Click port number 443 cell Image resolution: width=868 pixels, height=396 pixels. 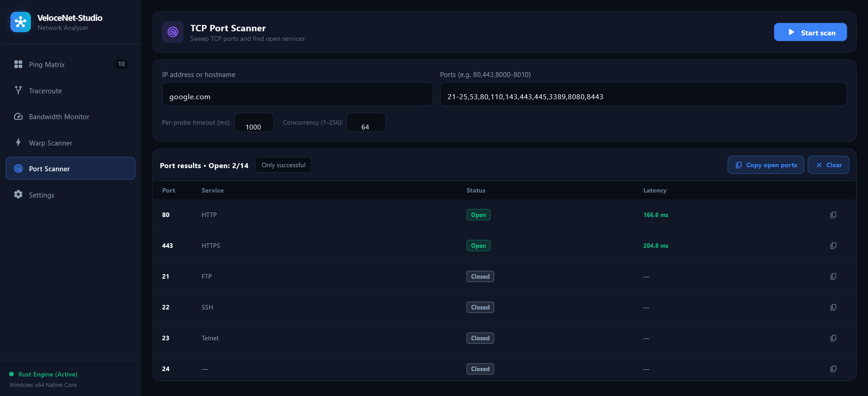[x=168, y=246]
